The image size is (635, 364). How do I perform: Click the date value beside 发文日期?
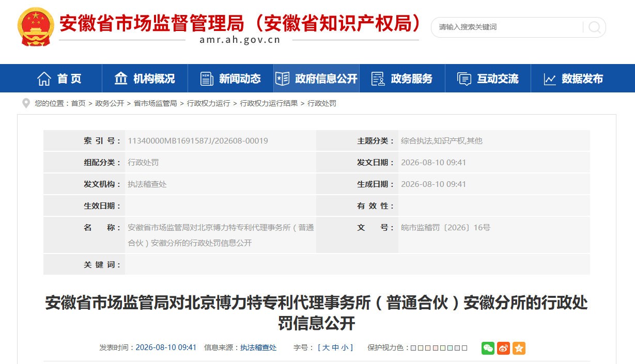pyautogui.click(x=433, y=162)
